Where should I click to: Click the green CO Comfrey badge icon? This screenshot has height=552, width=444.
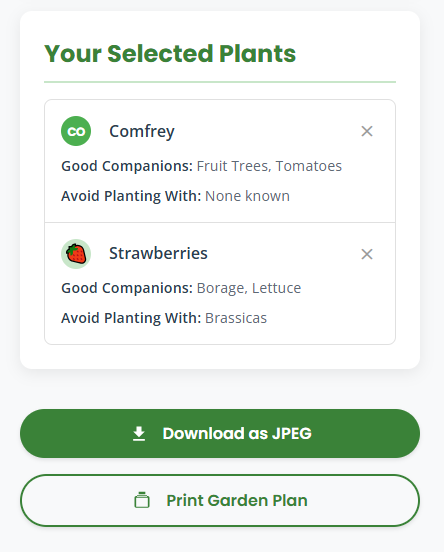[76, 131]
